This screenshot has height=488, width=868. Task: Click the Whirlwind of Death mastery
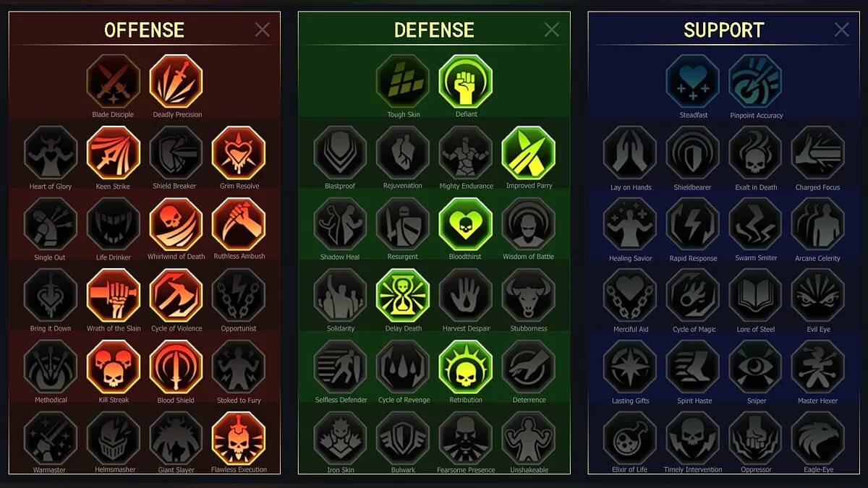(x=176, y=224)
